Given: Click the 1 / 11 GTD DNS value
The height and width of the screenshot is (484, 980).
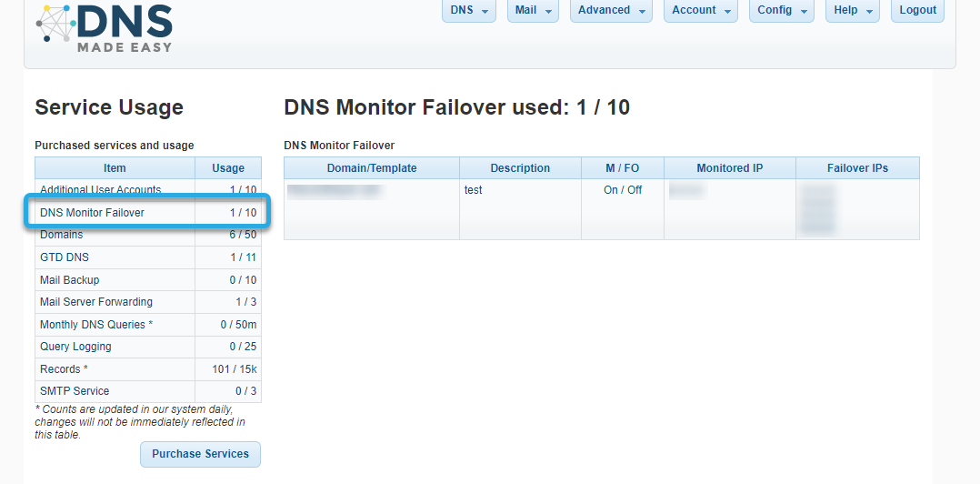Looking at the screenshot, I should tap(243, 257).
